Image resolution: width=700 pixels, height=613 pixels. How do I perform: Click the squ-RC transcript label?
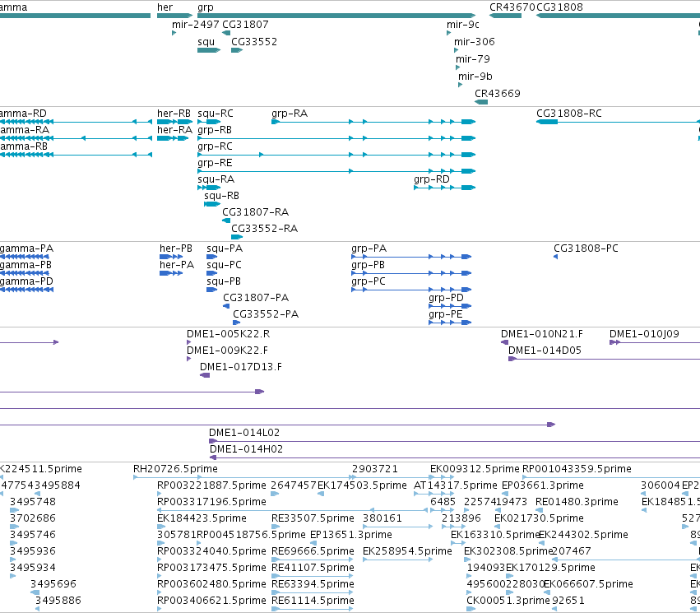[x=216, y=114]
